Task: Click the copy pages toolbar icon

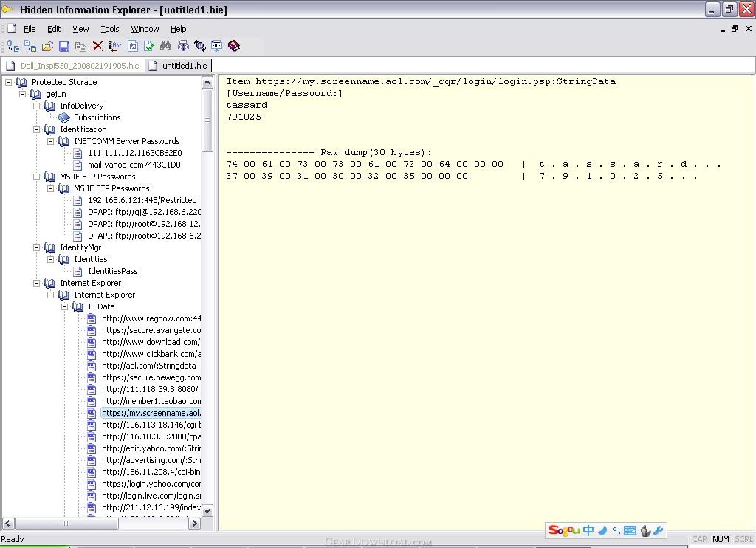Action: [x=81, y=46]
